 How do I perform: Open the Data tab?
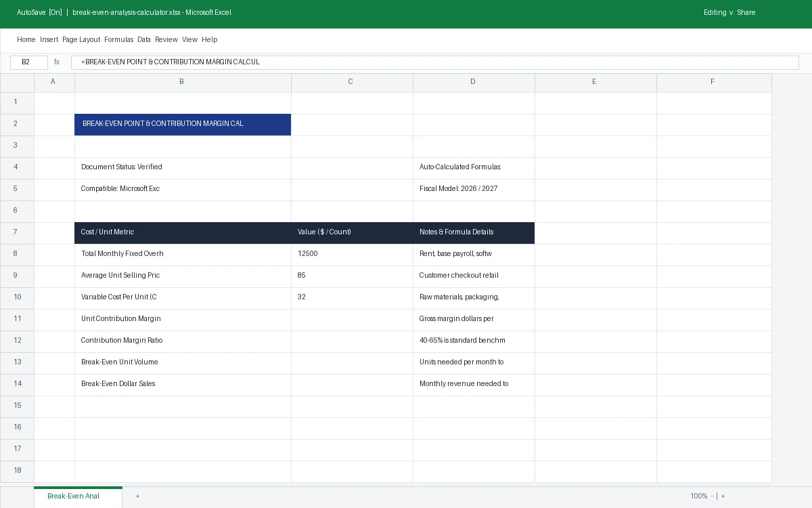[144, 39]
